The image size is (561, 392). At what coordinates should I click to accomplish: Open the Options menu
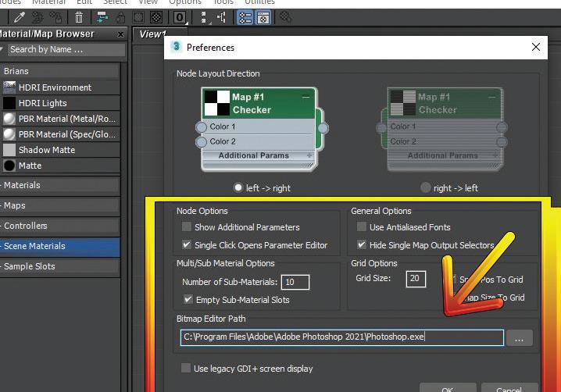[185, 2]
